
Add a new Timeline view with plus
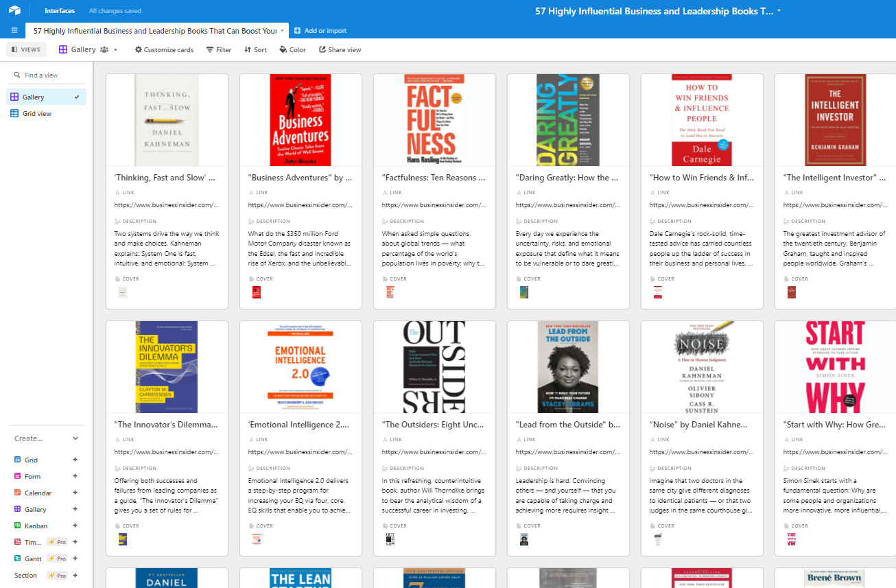coord(75,542)
